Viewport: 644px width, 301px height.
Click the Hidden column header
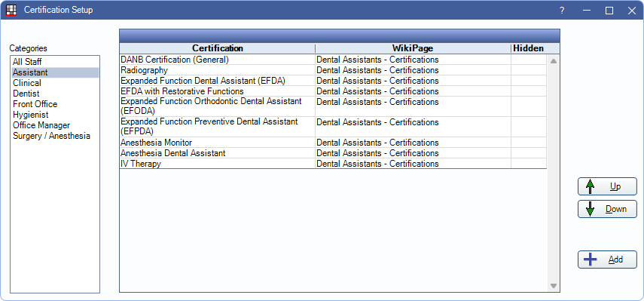point(528,48)
